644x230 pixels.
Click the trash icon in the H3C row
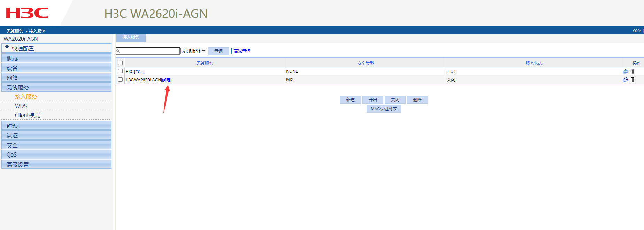[x=632, y=71]
